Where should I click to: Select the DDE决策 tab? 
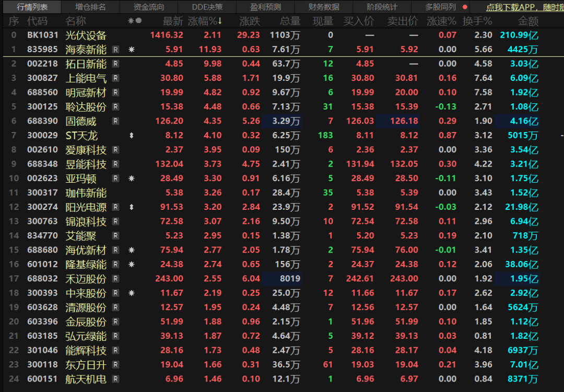tap(207, 7)
